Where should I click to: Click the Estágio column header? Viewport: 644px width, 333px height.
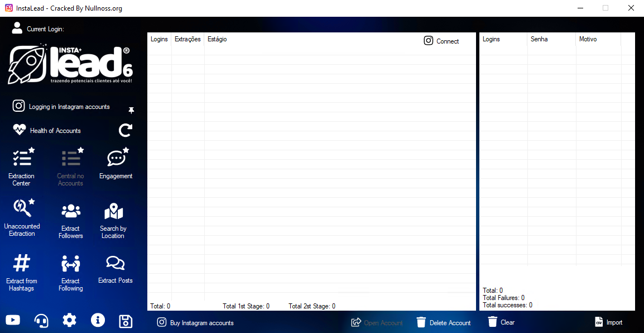(217, 40)
